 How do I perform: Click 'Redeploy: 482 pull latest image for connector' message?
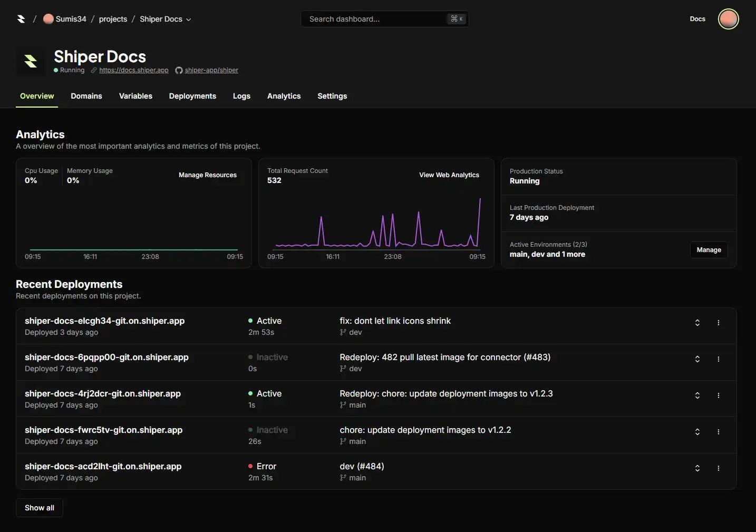[445, 357]
